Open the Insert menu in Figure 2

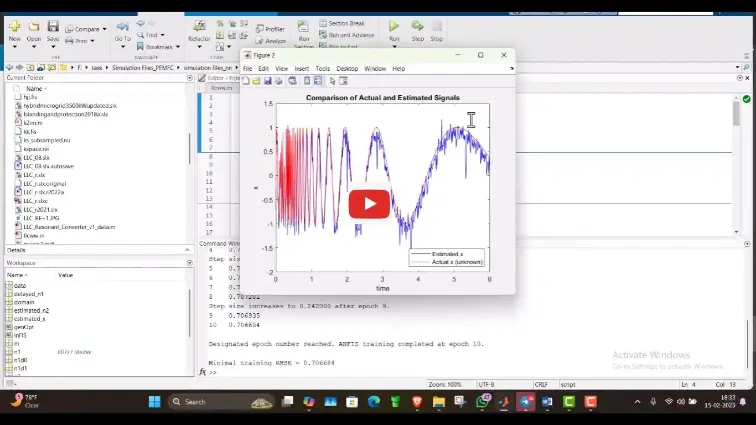click(x=301, y=69)
